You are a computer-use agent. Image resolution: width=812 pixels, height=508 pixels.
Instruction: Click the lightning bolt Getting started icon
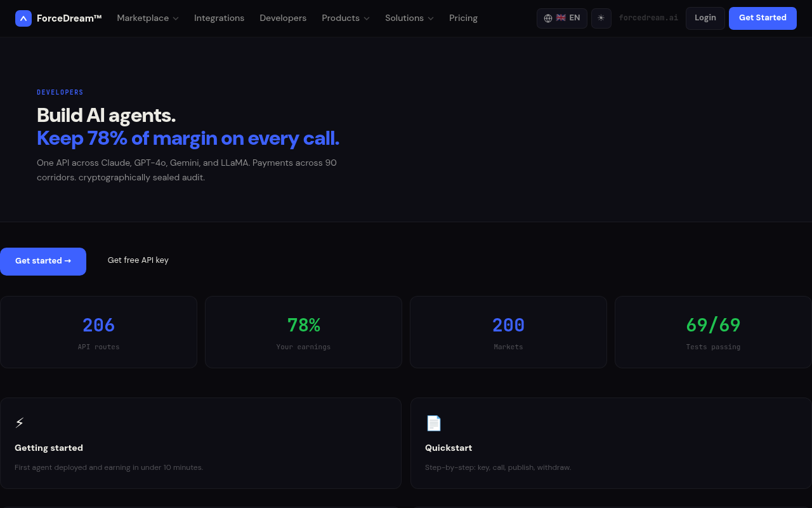20,423
